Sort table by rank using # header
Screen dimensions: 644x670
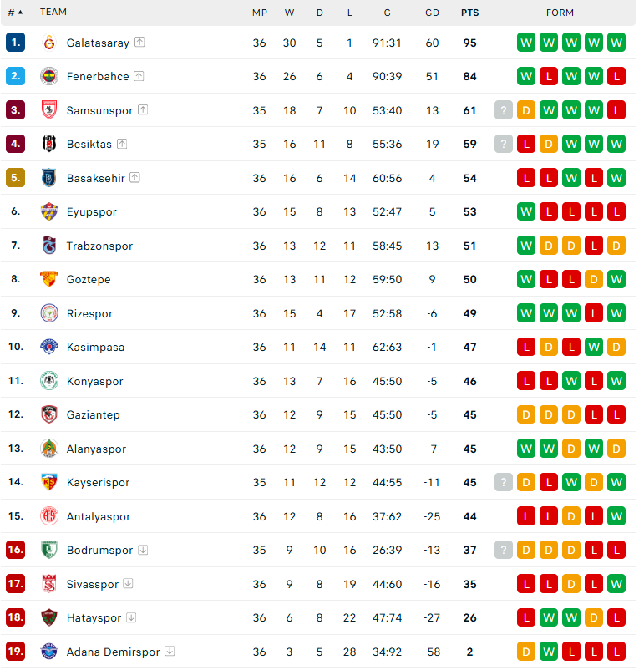[15, 13]
